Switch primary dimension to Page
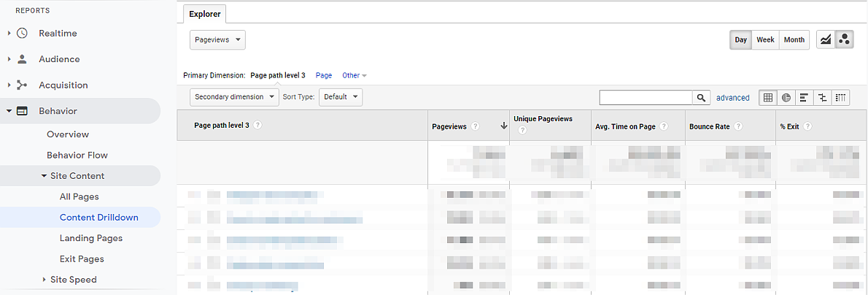868x295 pixels. 324,75
